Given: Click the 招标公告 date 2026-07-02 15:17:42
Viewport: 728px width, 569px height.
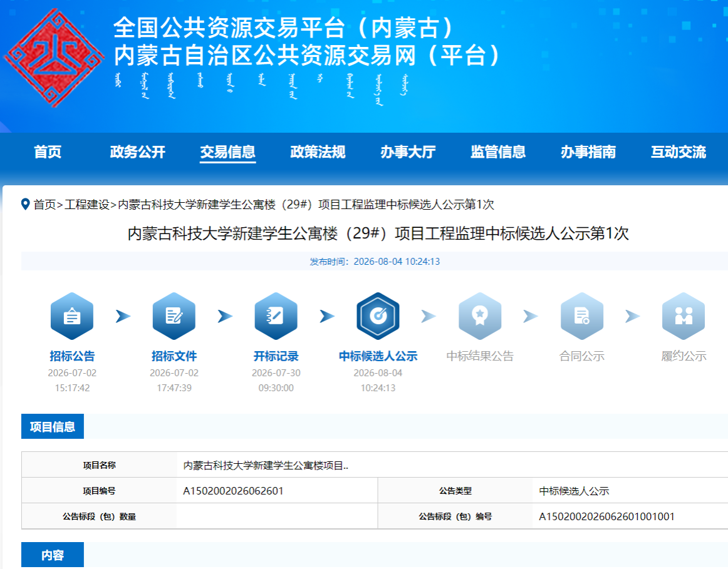Looking at the screenshot, I should tap(72, 380).
